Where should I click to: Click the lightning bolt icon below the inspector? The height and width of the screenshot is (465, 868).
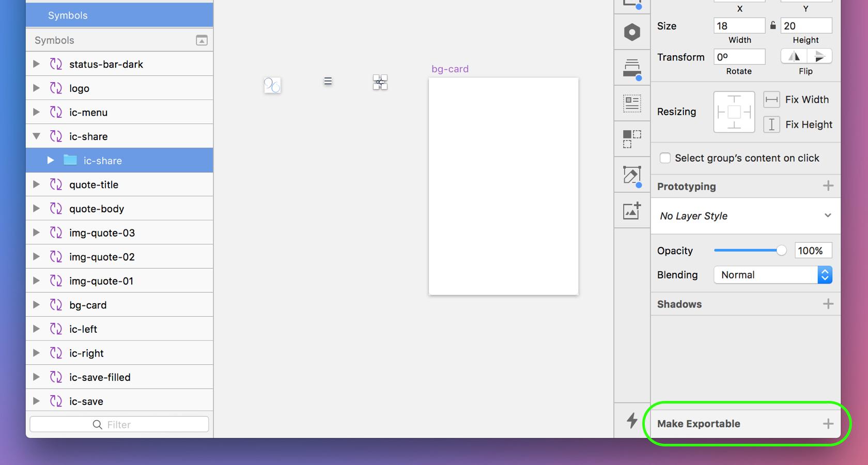tap(632, 422)
